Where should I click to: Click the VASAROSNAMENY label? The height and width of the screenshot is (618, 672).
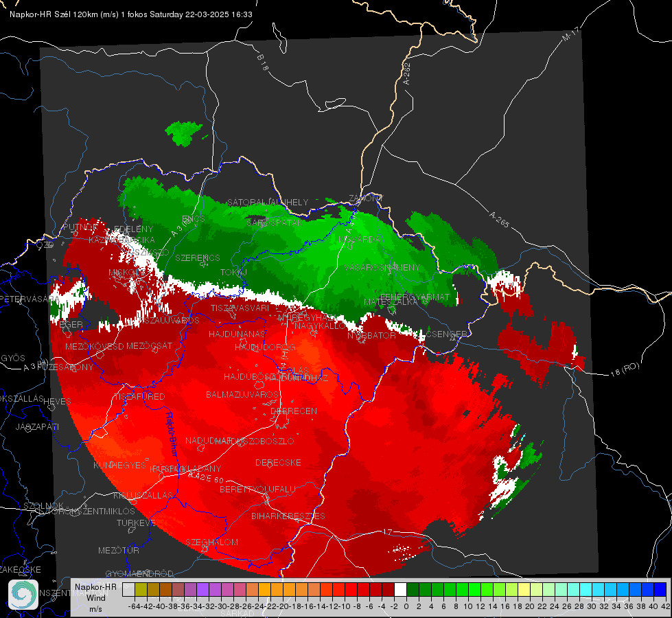click(x=382, y=268)
